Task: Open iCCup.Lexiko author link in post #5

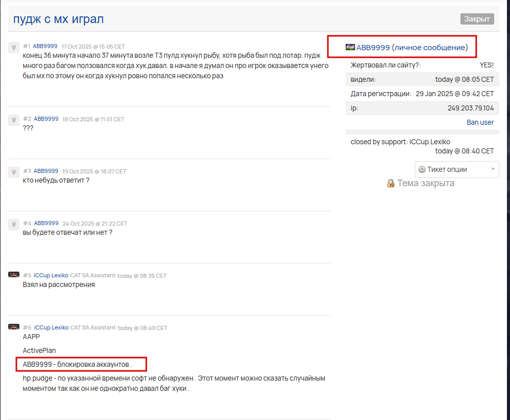Action: (x=51, y=275)
